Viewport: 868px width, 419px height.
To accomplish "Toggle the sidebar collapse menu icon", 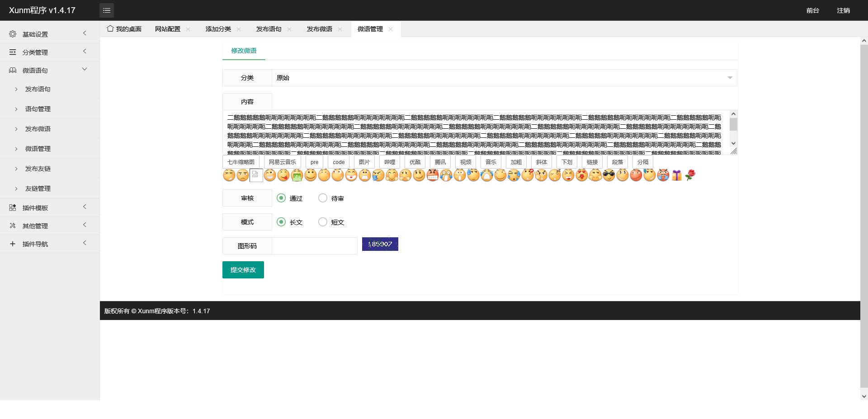I will click(107, 10).
